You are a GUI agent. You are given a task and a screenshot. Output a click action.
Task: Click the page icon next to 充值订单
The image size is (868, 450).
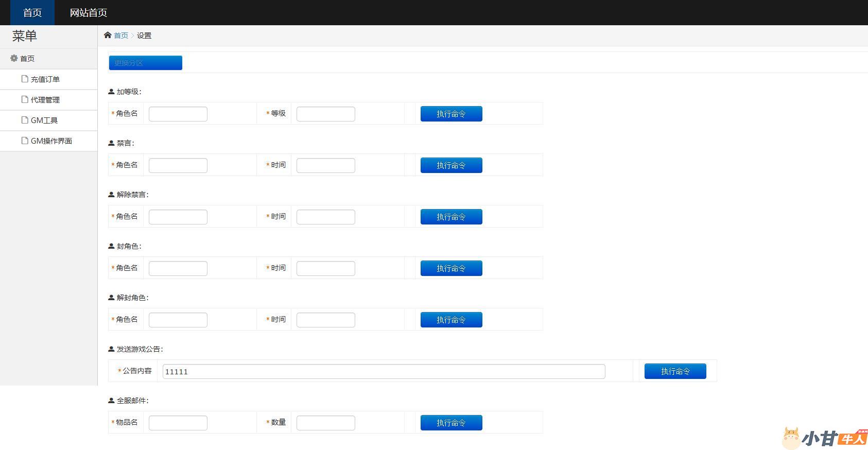(x=25, y=79)
